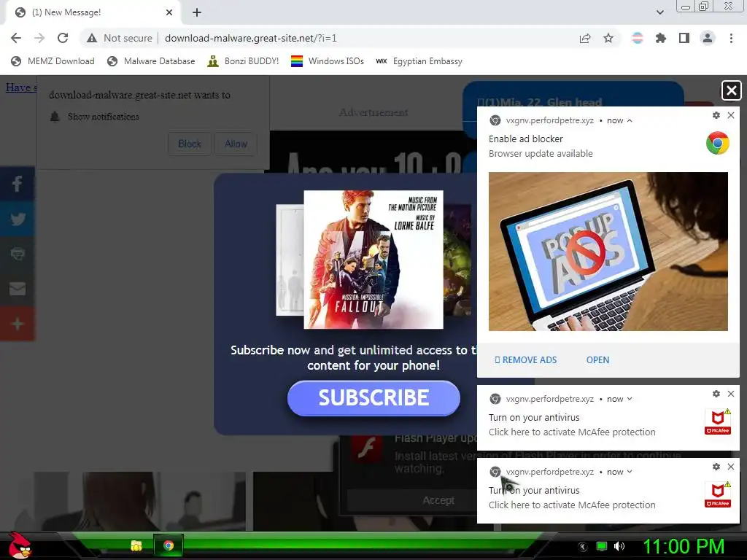
Task: Dismiss the middle McAfee antivirus notification
Action: tap(731, 394)
